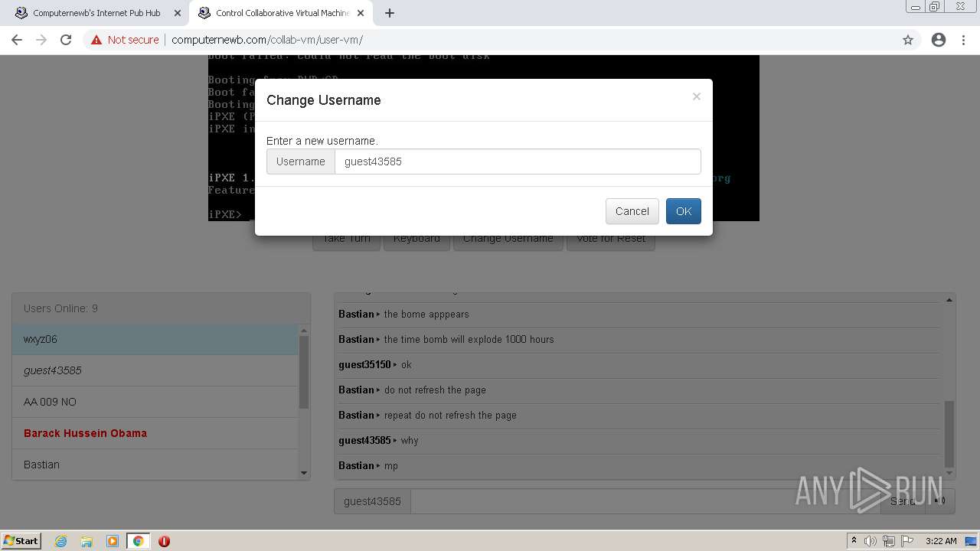This screenshot has height=551, width=980.
Task: Open a new browser tab
Action: pyautogui.click(x=389, y=13)
